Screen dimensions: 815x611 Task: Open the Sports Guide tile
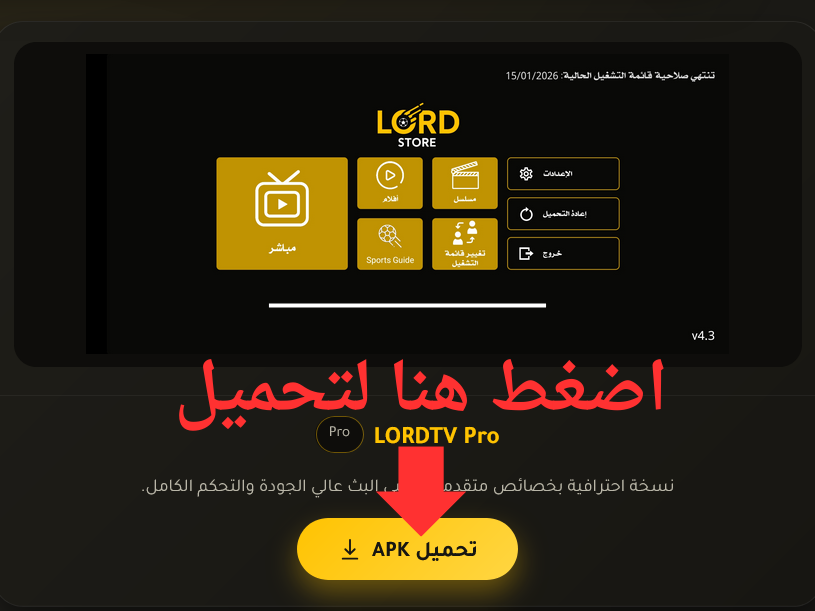point(390,244)
